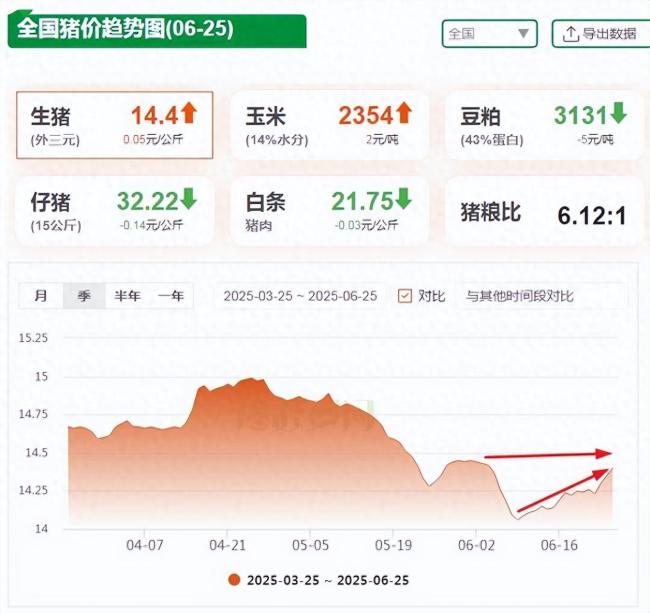Viewport: 650px width, 613px height.
Task: Open the 全国 region dropdown
Action: coord(489,34)
